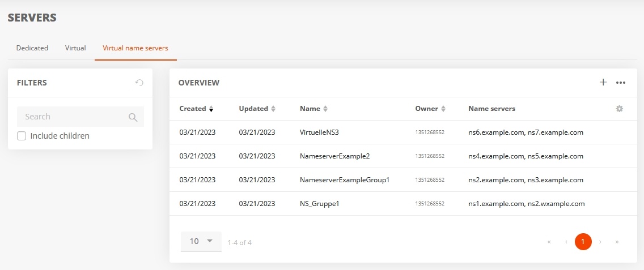
Task: Open the NS_Gruppe1 entry
Action: click(x=320, y=204)
